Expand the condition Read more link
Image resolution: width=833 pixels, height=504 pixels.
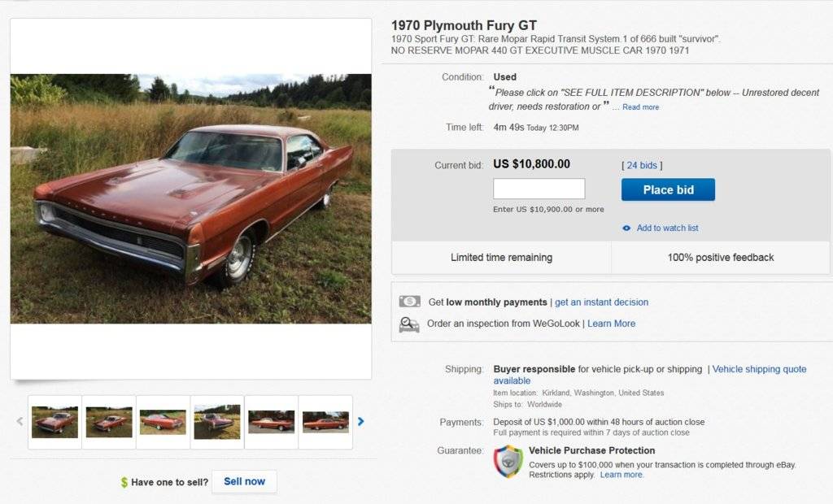coord(641,107)
